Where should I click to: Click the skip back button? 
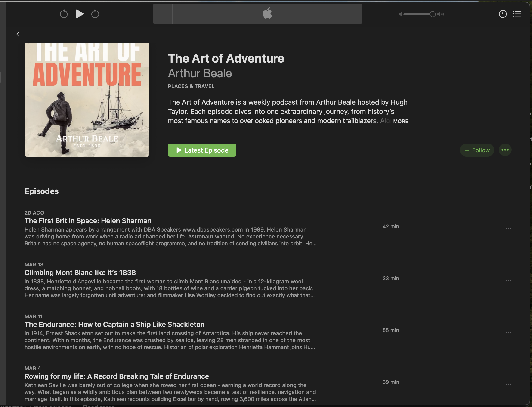click(x=64, y=14)
